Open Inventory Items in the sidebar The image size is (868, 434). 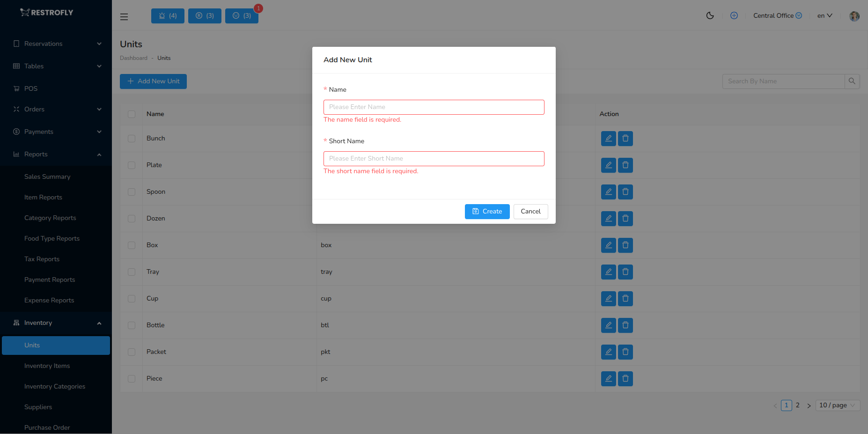coord(47,366)
